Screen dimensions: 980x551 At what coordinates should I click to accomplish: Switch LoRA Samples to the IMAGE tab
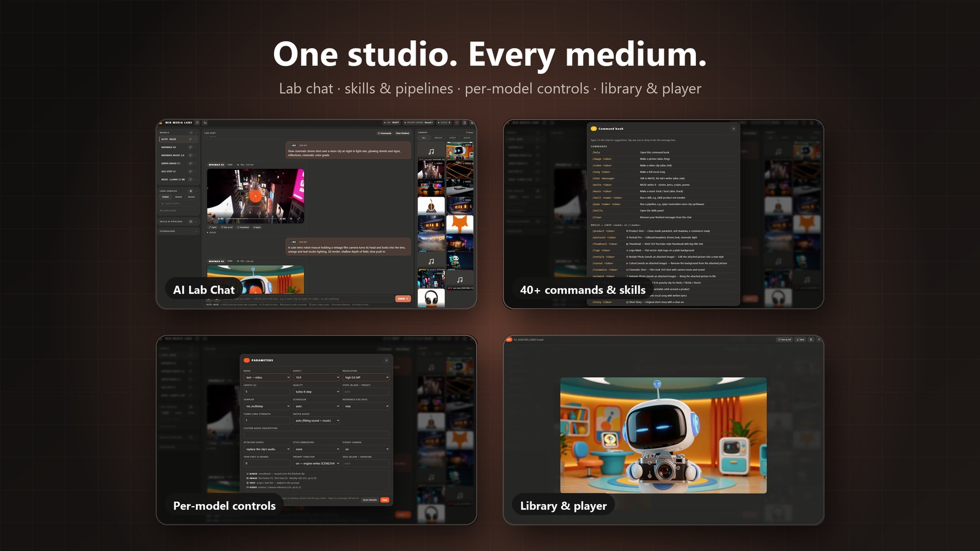pos(179,197)
